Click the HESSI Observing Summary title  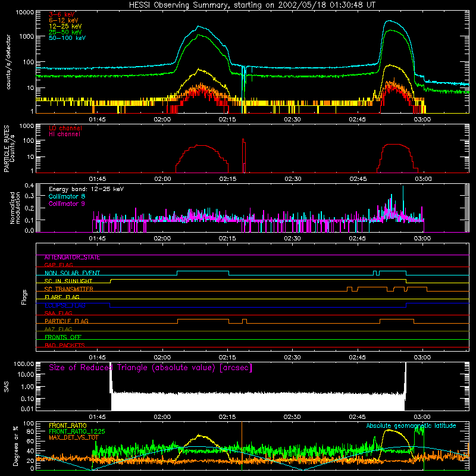[252, 5]
